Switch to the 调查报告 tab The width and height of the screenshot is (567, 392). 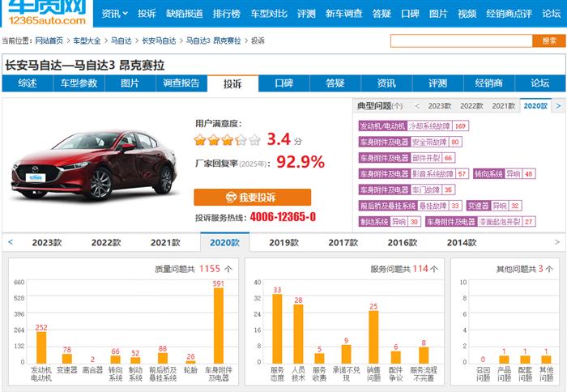pos(181,83)
